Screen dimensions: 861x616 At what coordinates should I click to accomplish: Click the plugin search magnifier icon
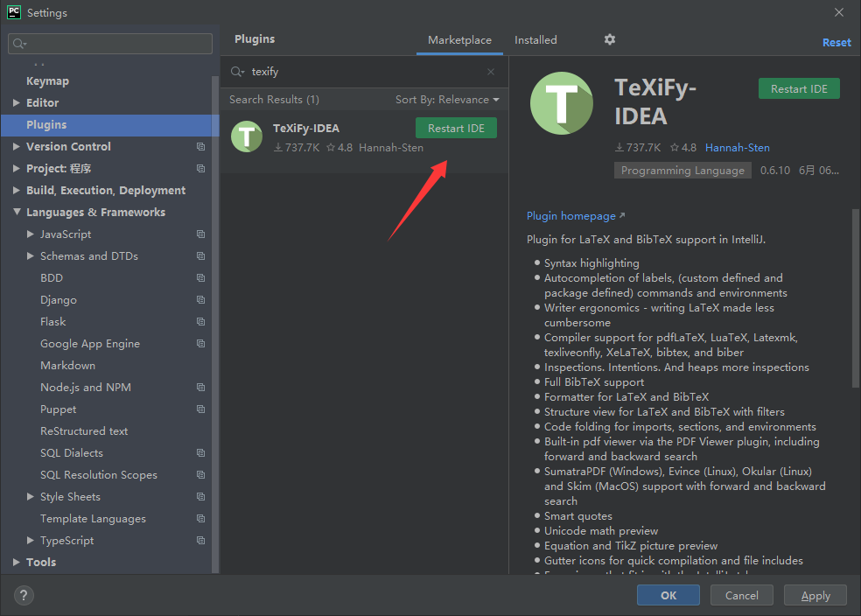point(237,72)
